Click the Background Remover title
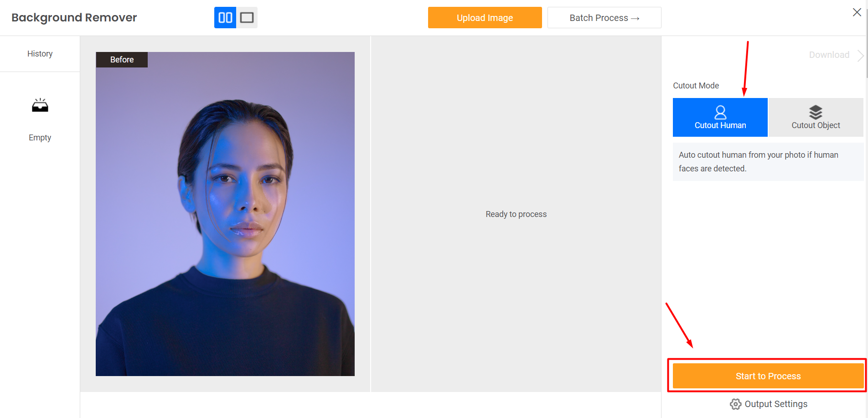Image resolution: width=868 pixels, height=418 pixels. (74, 18)
